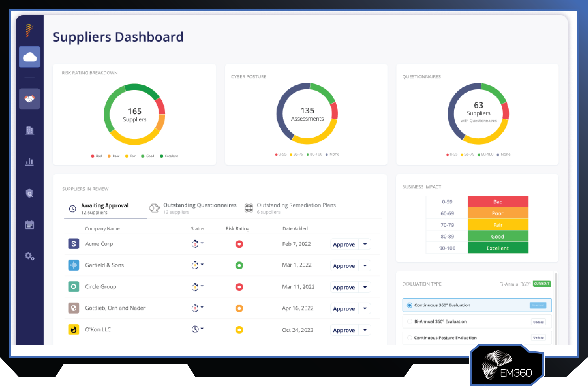
Task: Approve Acme Corp
Action: [x=344, y=244]
